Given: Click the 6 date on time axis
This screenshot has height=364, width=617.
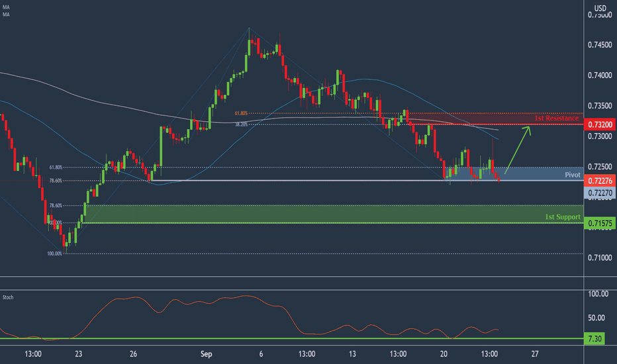Looking at the screenshot, I should pyautogui.click(x=261, y=354).
